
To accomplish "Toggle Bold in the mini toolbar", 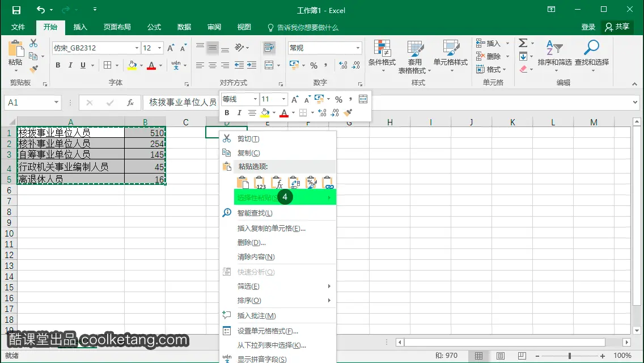I will 227,113.
